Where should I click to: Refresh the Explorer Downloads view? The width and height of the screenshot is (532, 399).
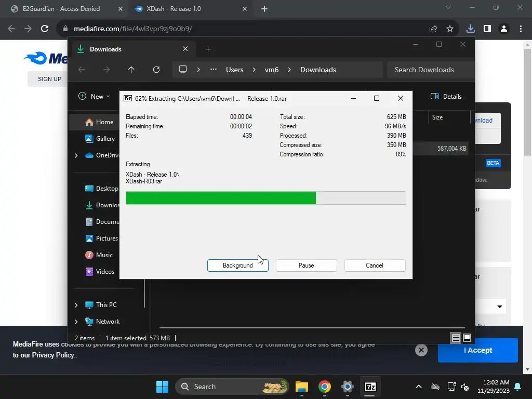pyautogui.click(x=156, y=70)
